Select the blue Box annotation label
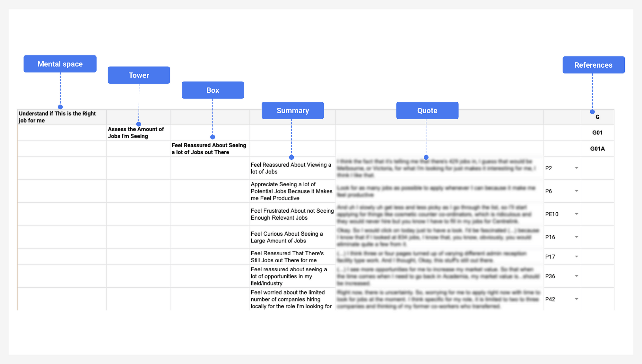This screenshot has height=364, width=642. click(213, 90)
